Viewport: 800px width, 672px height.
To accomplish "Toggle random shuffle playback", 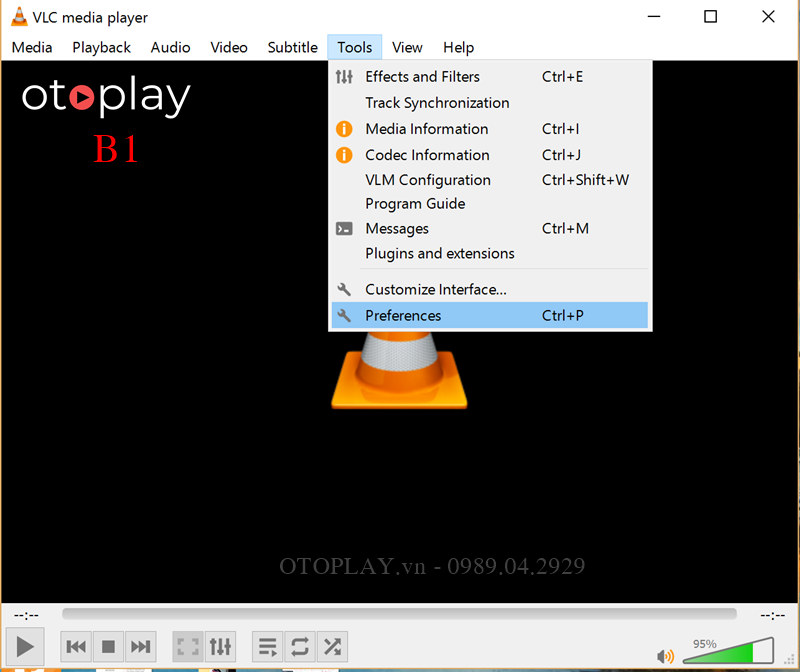I will point(332,647).
